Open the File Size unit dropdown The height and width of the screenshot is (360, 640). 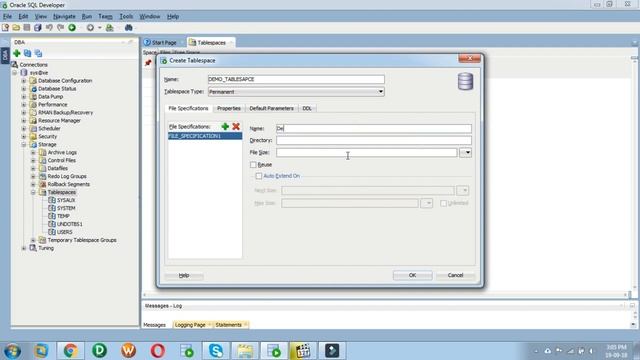(466, 153)
